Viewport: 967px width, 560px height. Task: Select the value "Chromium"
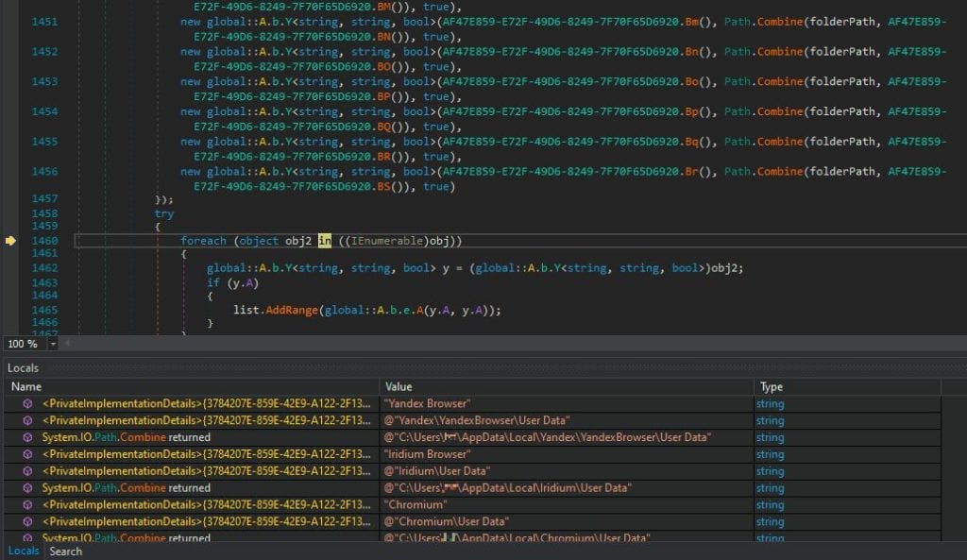416,504
